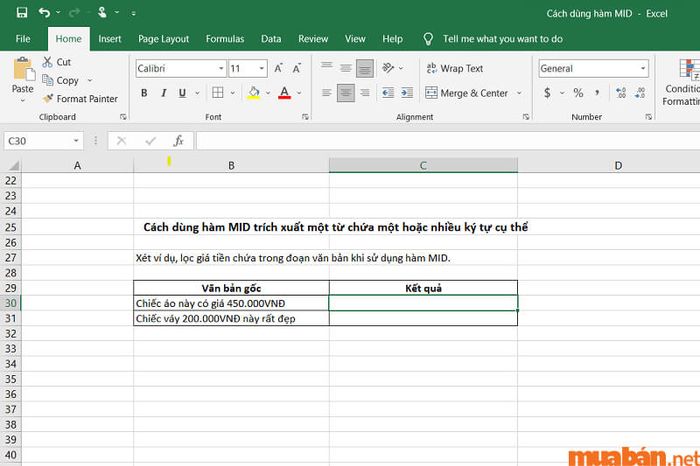
Task: Click the formula Cancel X icon
Action: [121, 141]
